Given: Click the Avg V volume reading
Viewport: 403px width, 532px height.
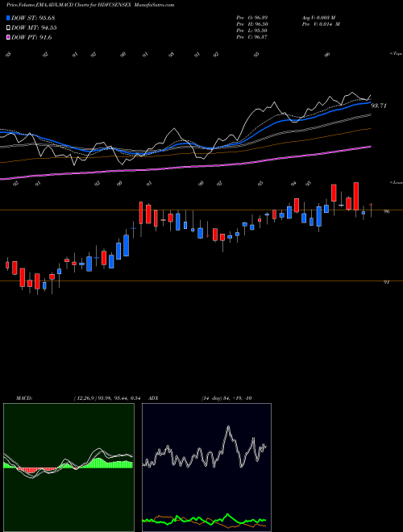Looking at the screenshot, I should (x=318, y=17).
